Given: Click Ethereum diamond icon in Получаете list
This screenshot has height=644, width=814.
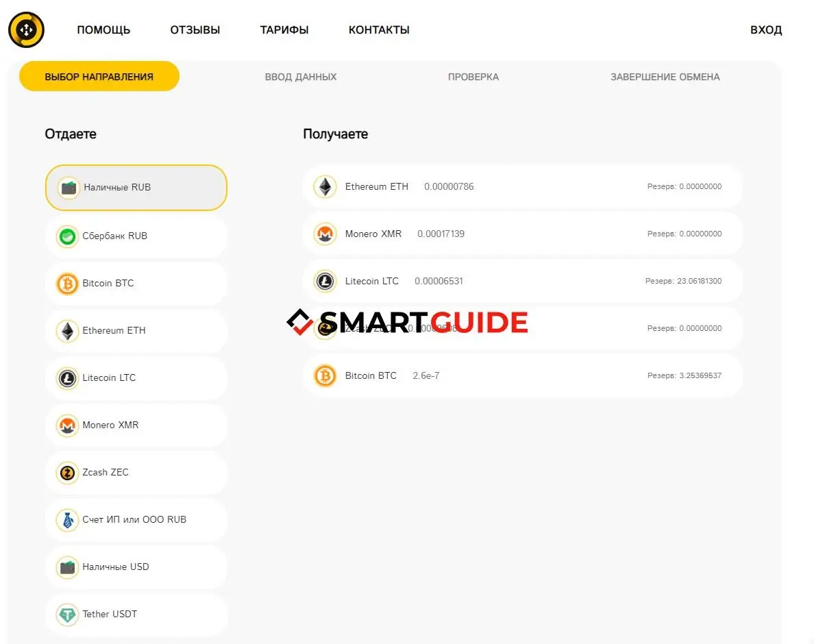Looking at the screenshot, I should (325, 187).
